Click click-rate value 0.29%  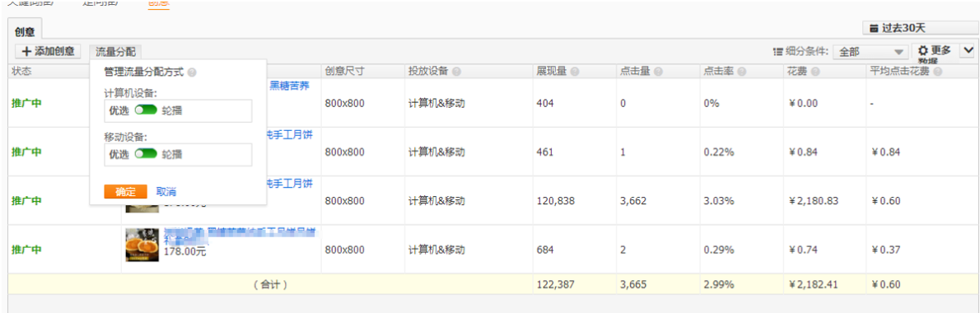pyautogui.click(x=720, y=250)
